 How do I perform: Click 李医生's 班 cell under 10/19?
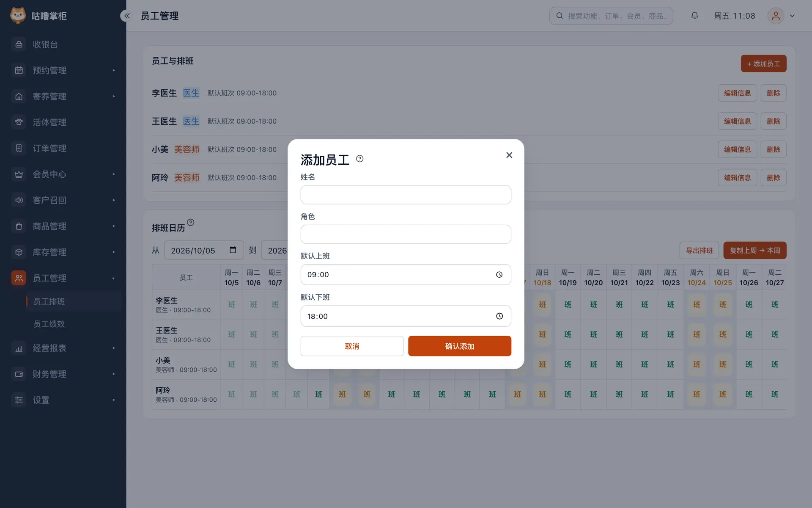[568, 304]
